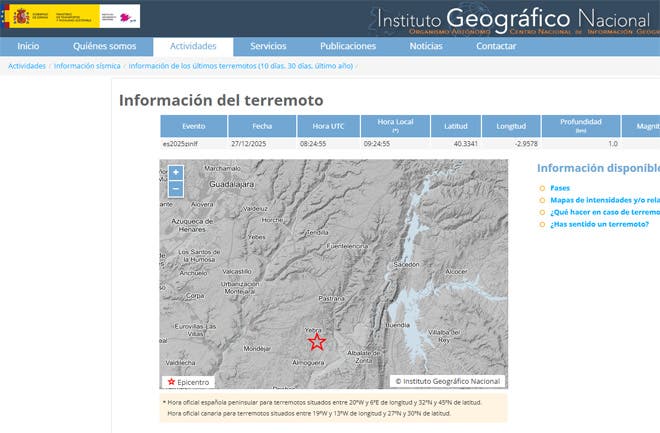Viewport: 660px width, 433px height.
Task: Click the Instituto Geográfico Nacional banner title
Action: click(513, 19)
